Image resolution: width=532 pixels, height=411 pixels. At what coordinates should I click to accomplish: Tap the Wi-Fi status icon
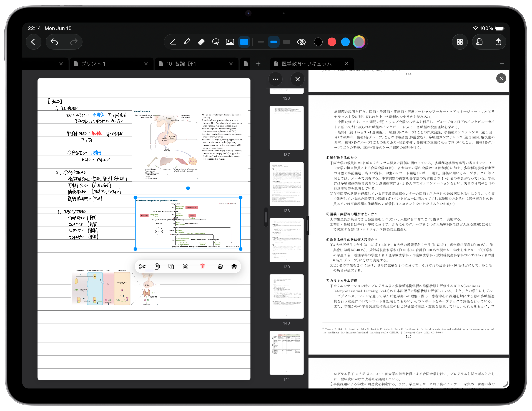point(475,28)
